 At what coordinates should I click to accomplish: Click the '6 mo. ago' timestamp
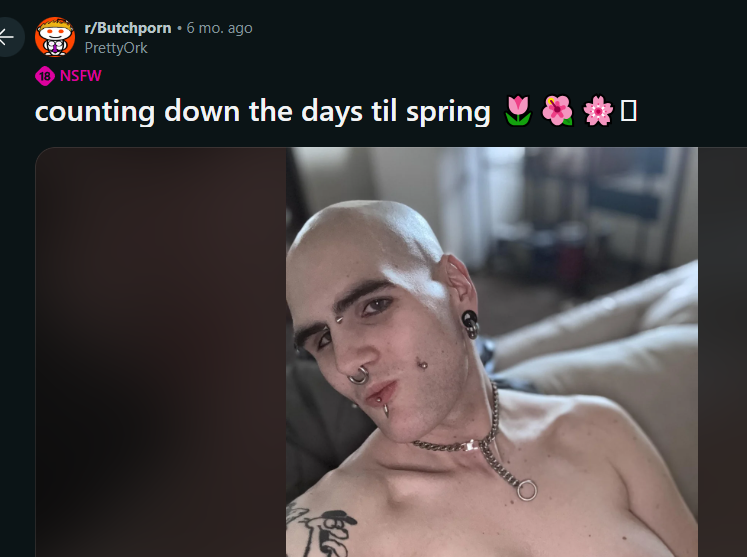(220, 28)
